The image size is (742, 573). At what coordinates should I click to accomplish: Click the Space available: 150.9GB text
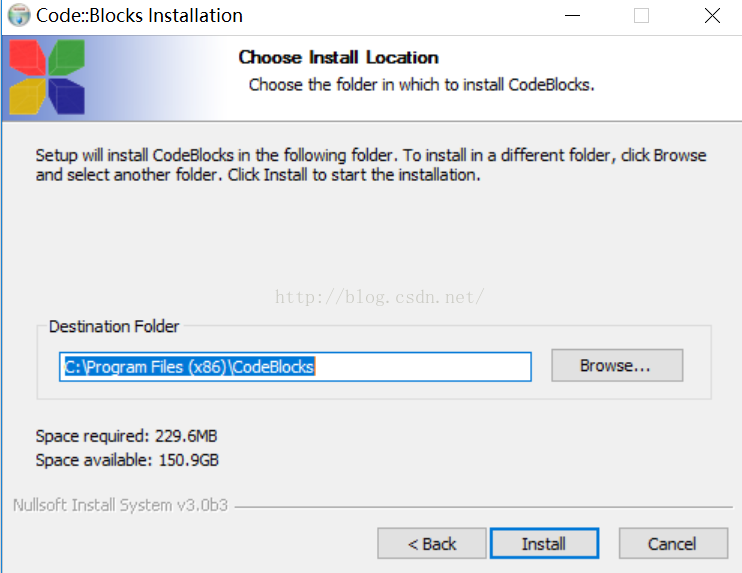(127, 460)
